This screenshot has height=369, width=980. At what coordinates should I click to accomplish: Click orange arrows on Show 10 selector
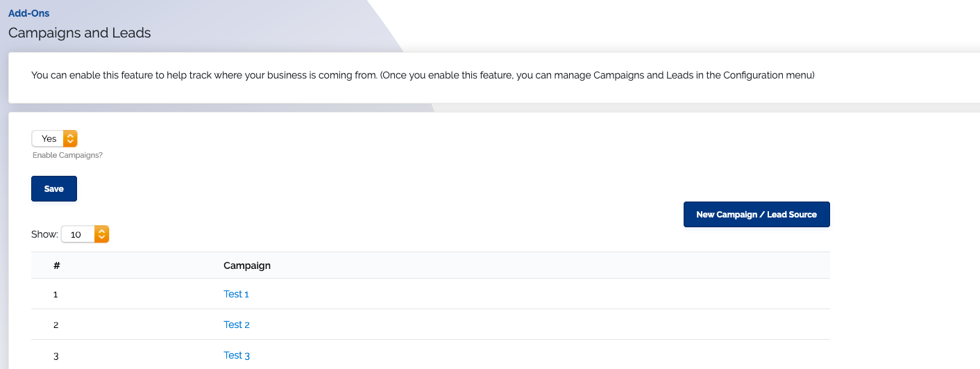click(102, 234)
